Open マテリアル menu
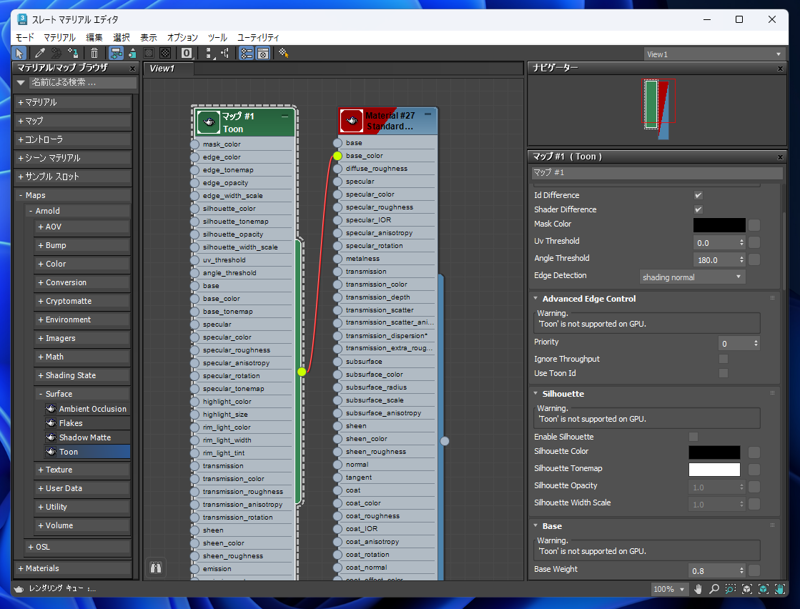Viewport: 800px width, 609px height. pyautogui.click(x=59, y=38)
